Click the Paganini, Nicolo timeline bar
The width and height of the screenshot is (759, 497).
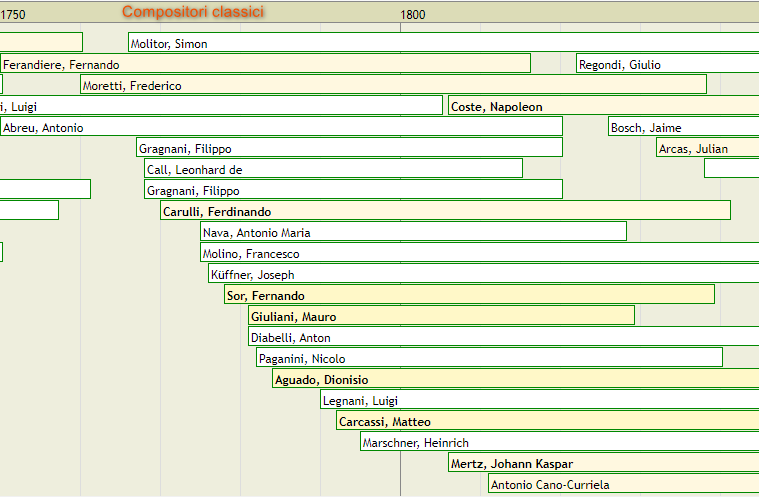(489, 358)
